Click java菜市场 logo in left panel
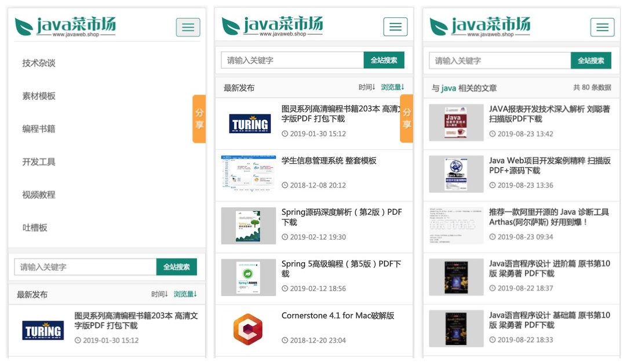 click(x=65, y=27)
